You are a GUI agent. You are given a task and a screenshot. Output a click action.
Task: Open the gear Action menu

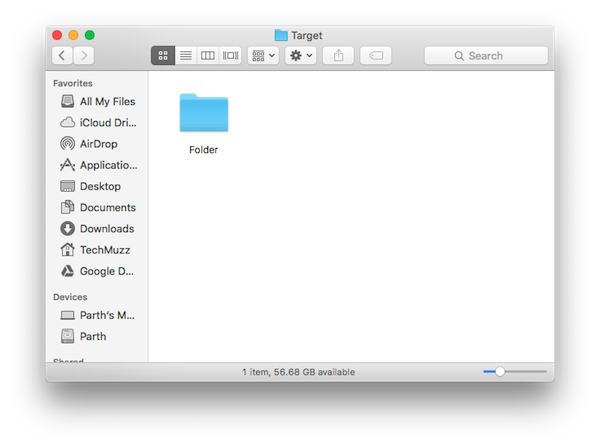301,56
